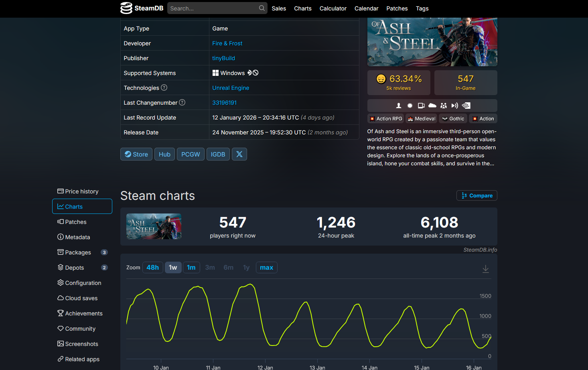Click the Family Sharing people icon
This screenshot has width=588, height=370.
444,106
